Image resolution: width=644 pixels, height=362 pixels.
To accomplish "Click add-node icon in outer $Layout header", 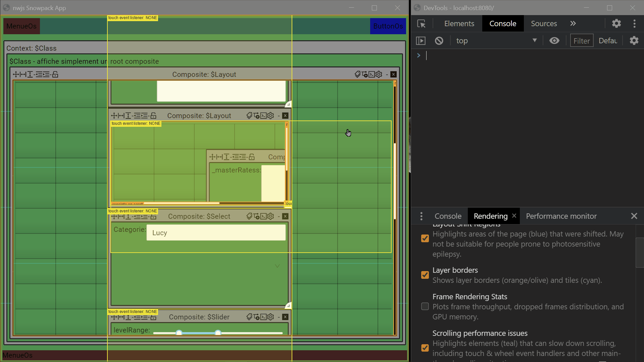I will click(x=365, y=74).
